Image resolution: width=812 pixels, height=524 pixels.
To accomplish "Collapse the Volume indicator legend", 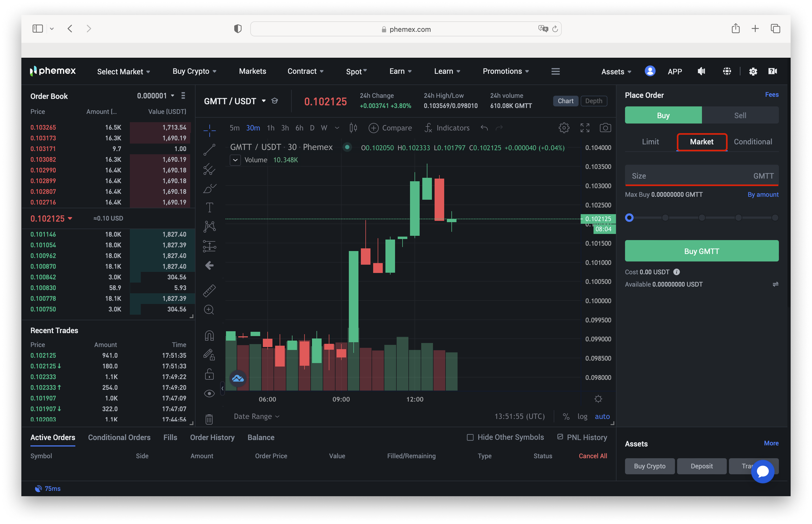I will 235,160.
